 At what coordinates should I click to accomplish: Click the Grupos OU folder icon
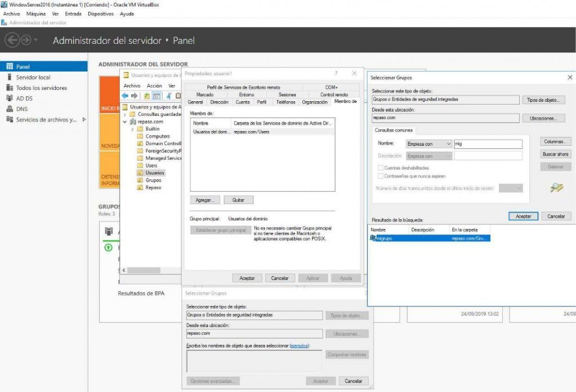click(140, 181)
